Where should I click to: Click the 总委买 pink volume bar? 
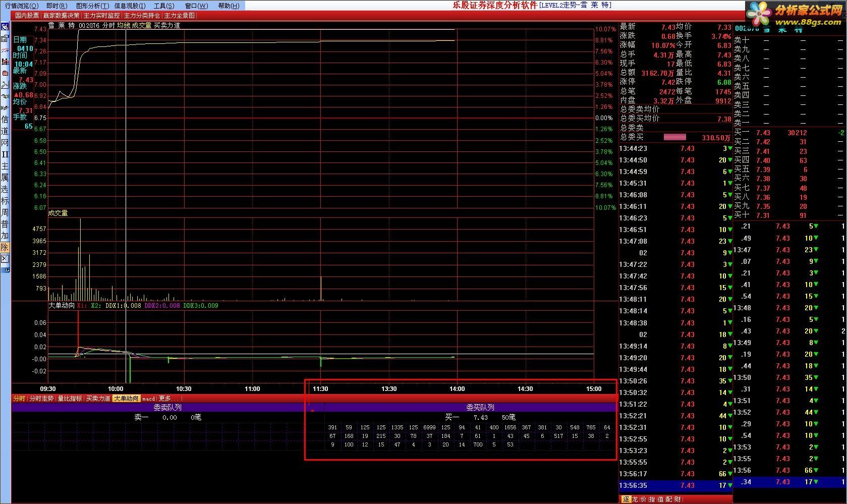click(x=675, y=137)
